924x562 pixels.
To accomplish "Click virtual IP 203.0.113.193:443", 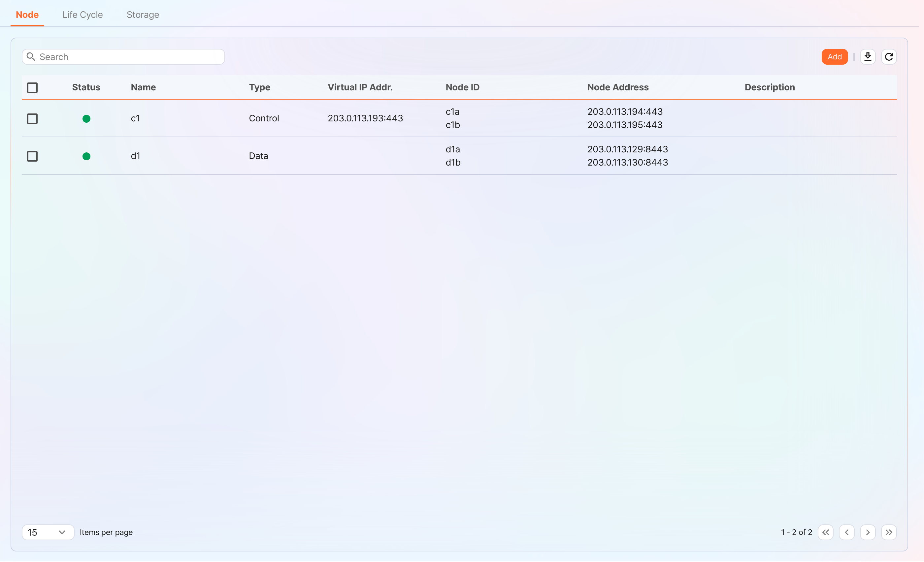I will point(365,118).
